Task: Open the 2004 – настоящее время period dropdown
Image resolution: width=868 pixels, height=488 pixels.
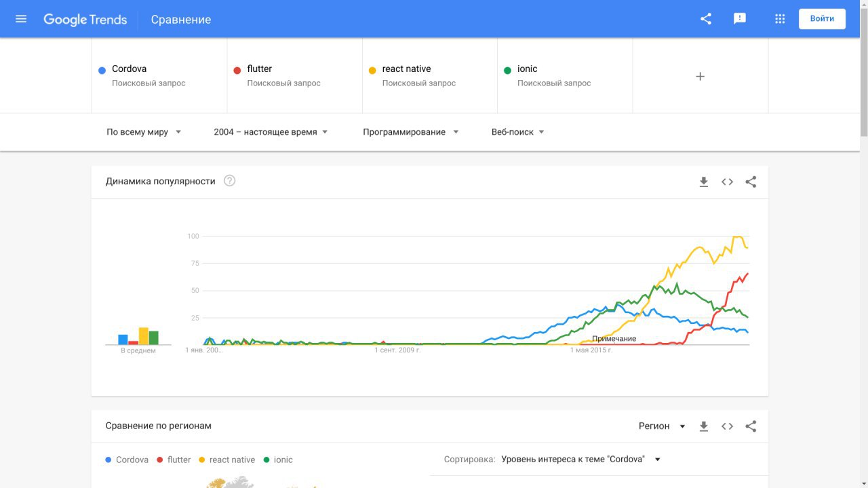Action: 271,132
